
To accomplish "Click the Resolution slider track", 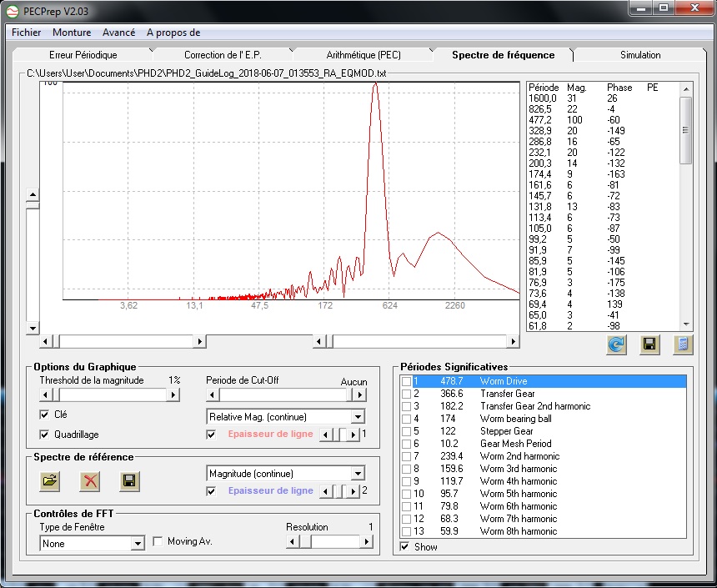I will [335, 542].
